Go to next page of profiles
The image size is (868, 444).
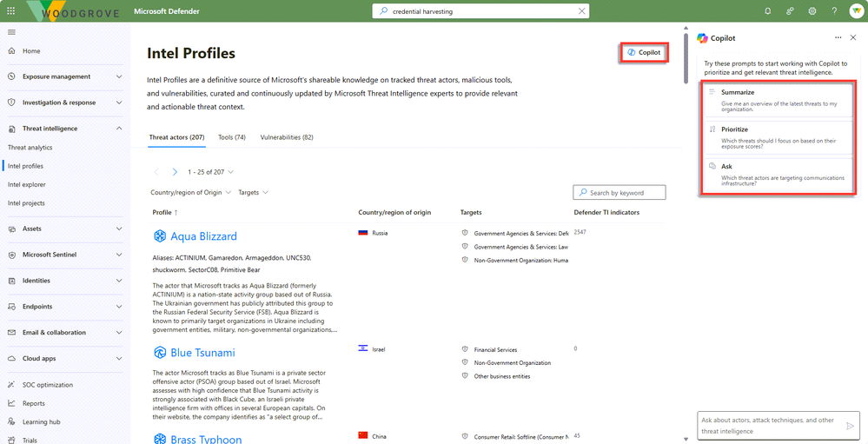tap(175, 172)
